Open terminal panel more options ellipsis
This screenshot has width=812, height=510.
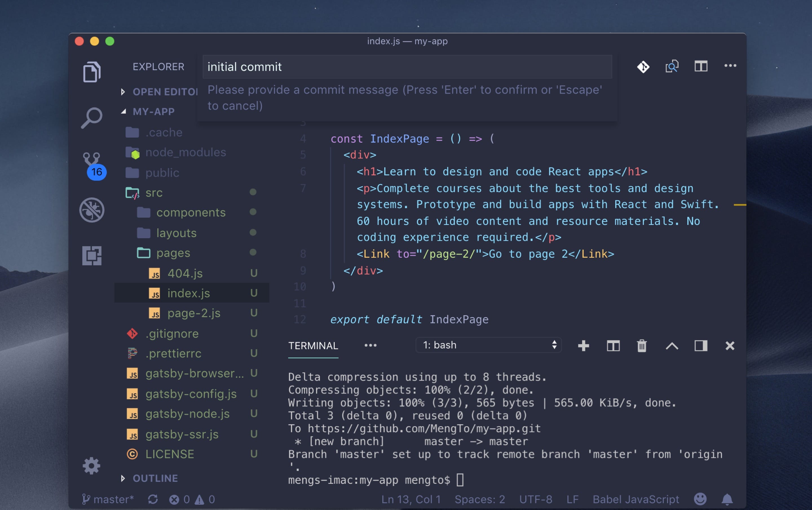coord(370,345)
